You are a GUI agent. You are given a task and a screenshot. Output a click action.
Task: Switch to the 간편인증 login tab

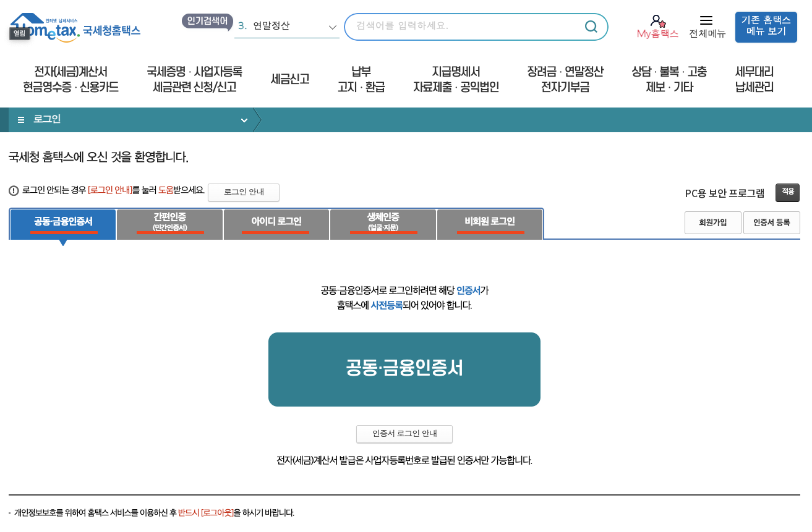169,224
